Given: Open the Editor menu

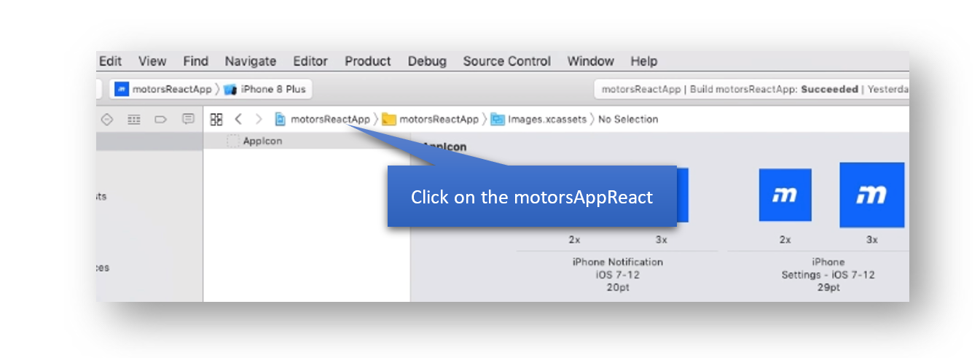Looking at the screenshot, I should click(310, 61).
